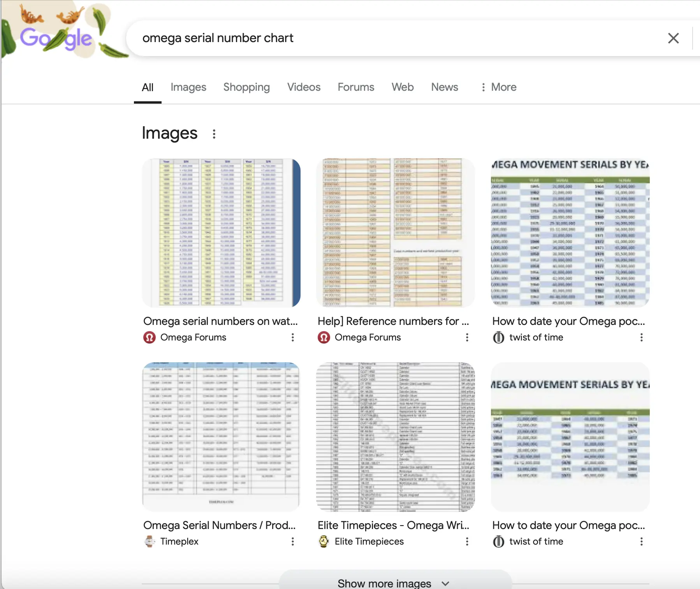Open options for first Omega Forums result
Screen dimensions: 700x589
tap(293, 337)
